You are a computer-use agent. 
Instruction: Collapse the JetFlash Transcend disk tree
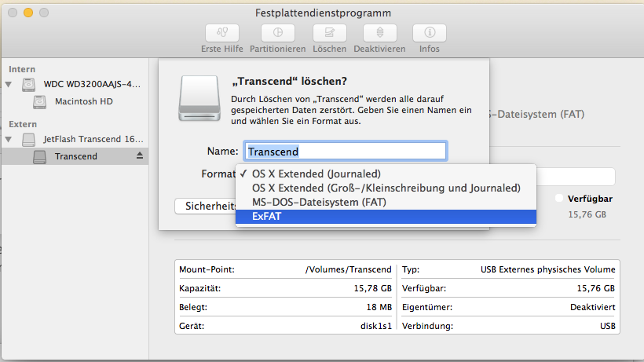click(9, 140)
